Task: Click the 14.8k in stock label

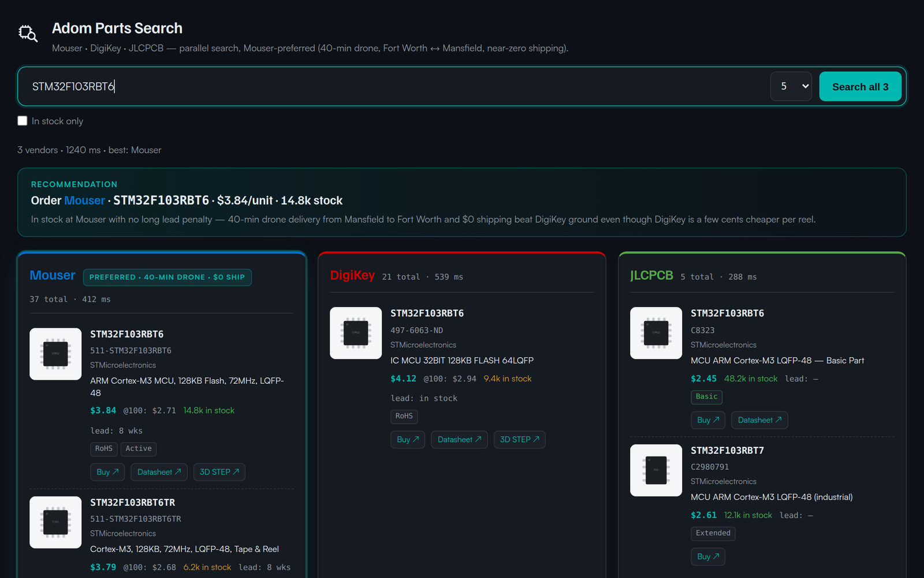Action: (209, 410)
